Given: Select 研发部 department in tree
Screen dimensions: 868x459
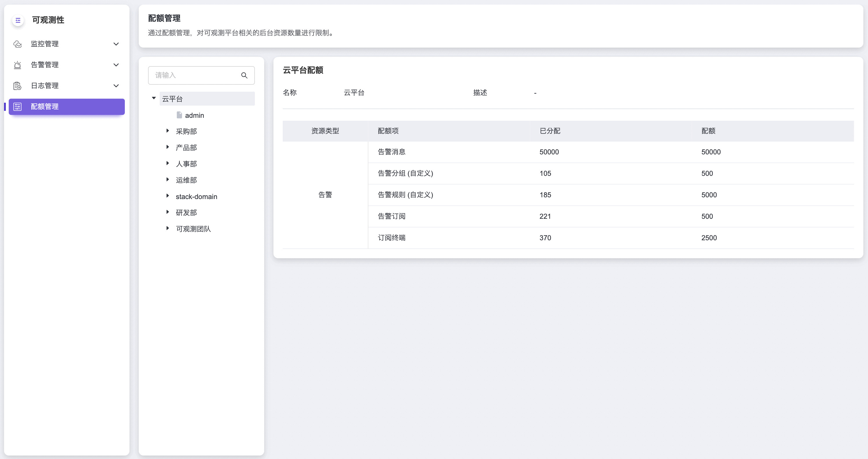Looking at the screenshot, I should (186, 213).
